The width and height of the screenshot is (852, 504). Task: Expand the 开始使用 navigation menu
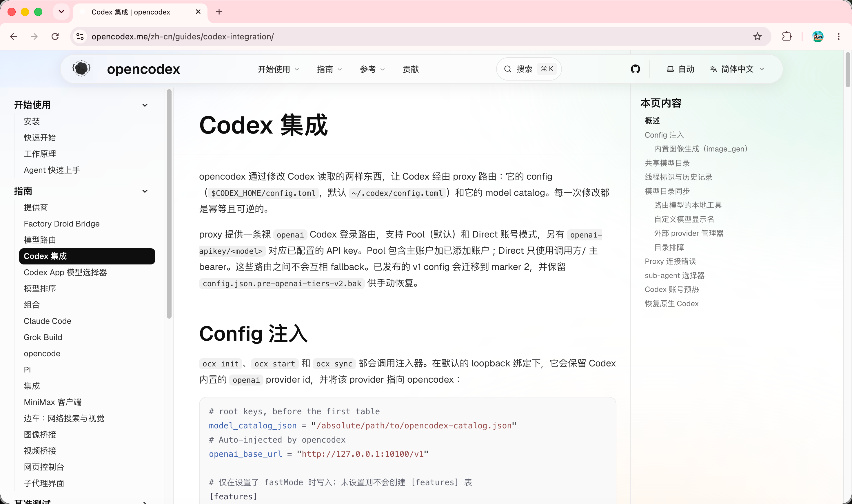coord(278,69)
